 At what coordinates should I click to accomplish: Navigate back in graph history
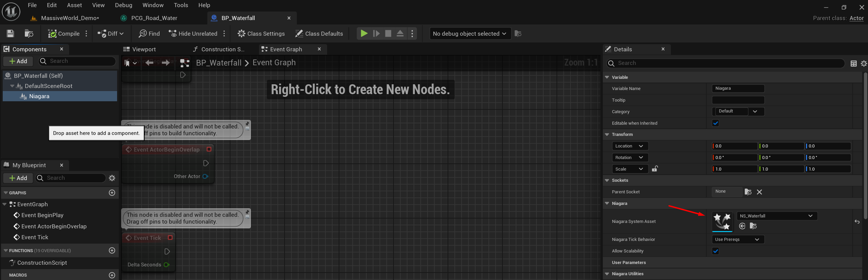point(149,63)
